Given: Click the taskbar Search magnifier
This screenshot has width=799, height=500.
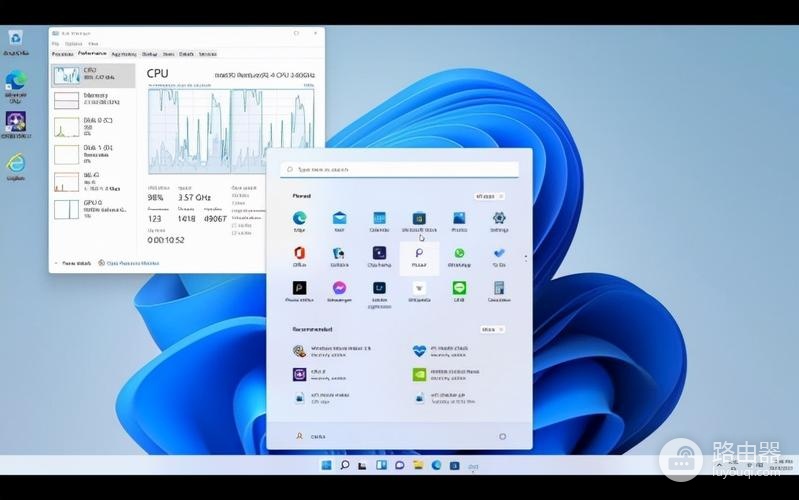Looking at the screenshot, I should coord(345,465).
